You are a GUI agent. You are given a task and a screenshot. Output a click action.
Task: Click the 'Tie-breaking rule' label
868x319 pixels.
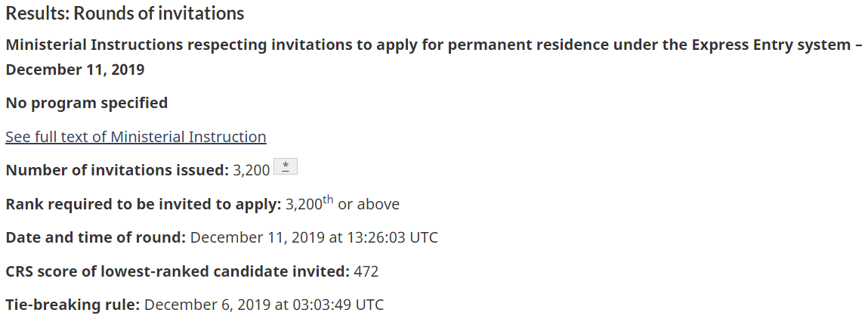point(73,305)
